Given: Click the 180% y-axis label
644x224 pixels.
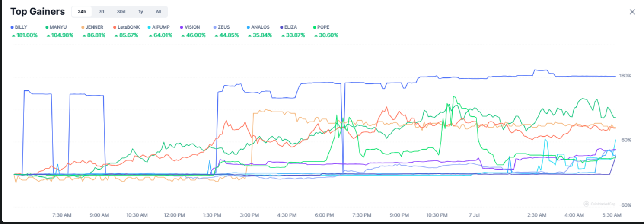Looking at the screenshot, I should (x=625, y=76).
